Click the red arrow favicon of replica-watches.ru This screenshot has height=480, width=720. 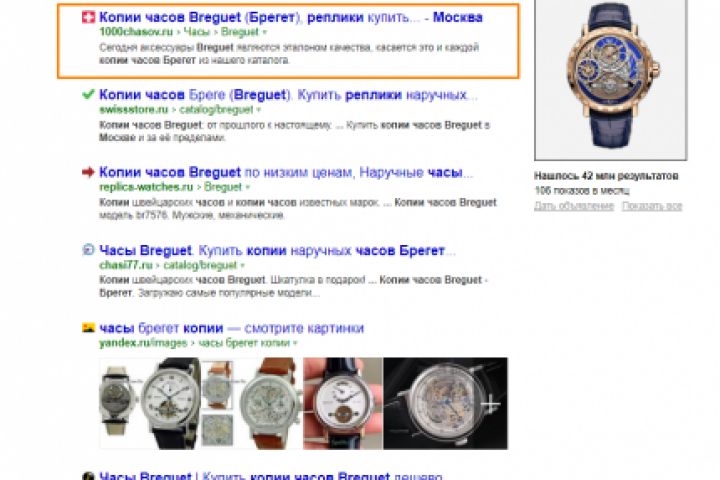coord(88,172)
